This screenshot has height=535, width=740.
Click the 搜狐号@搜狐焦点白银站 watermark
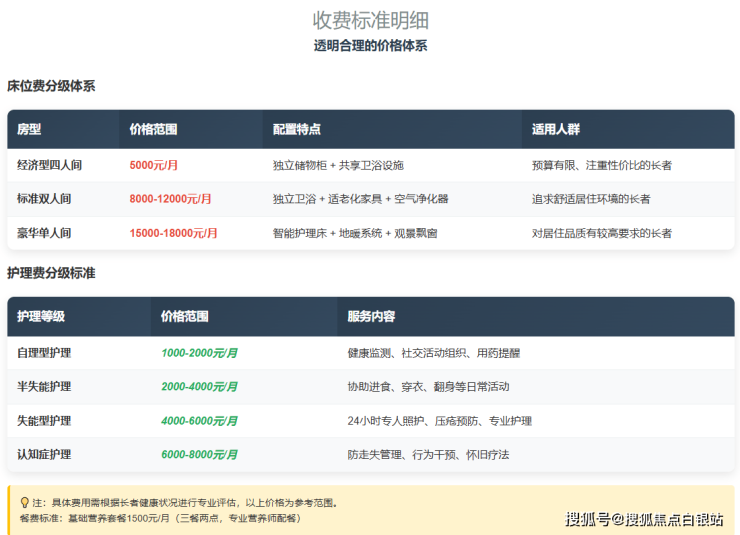pos(644,518)
